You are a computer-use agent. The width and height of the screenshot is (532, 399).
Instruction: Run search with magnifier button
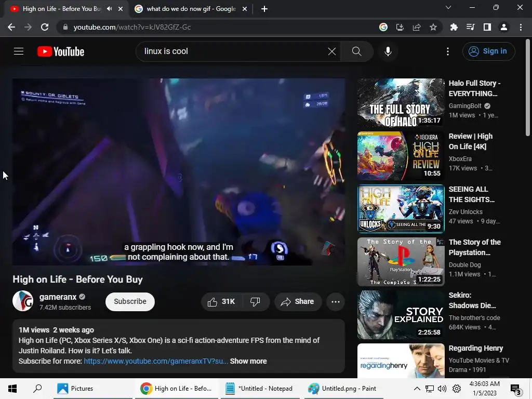356,51
